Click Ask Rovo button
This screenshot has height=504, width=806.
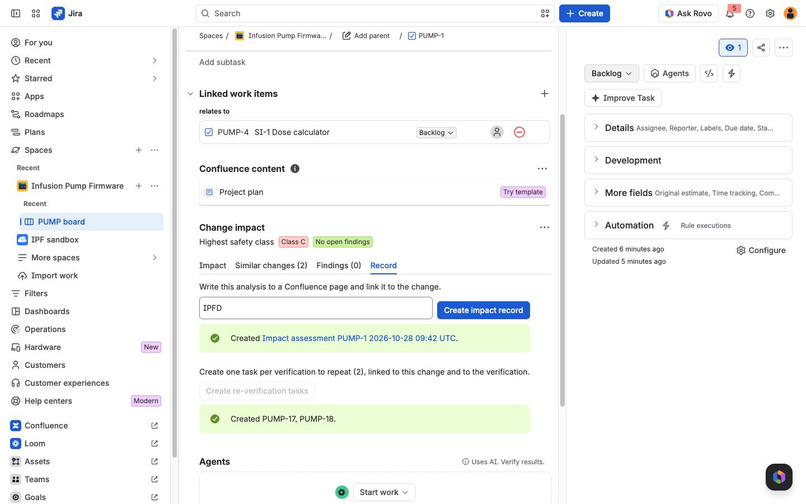688,13
